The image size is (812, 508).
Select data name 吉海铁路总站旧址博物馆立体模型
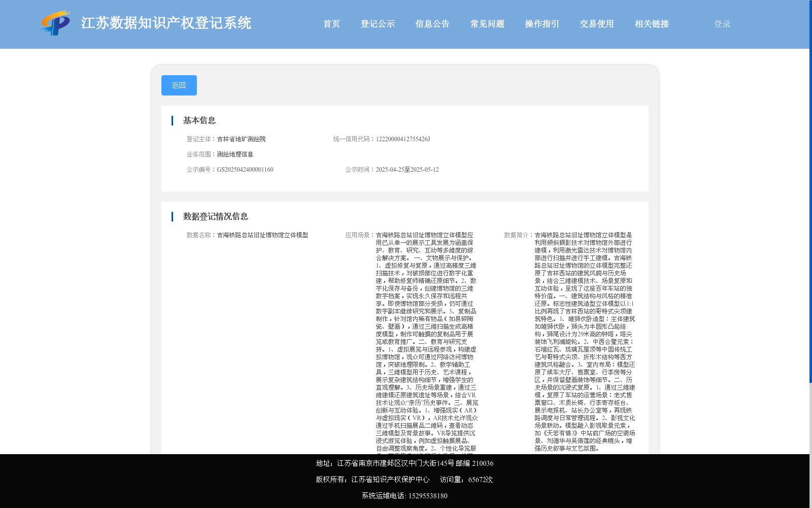click(x=263, y=235)
